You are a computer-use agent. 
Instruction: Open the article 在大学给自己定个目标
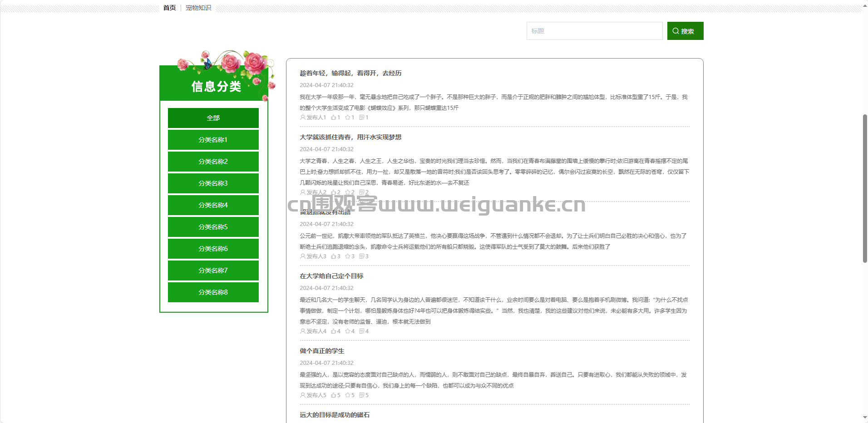pos(331,276)
